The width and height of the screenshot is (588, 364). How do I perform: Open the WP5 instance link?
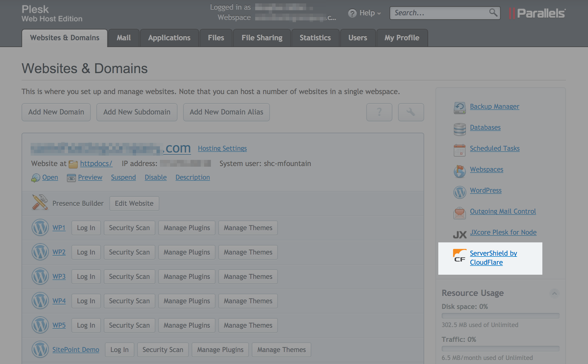(x=59, y=325)
